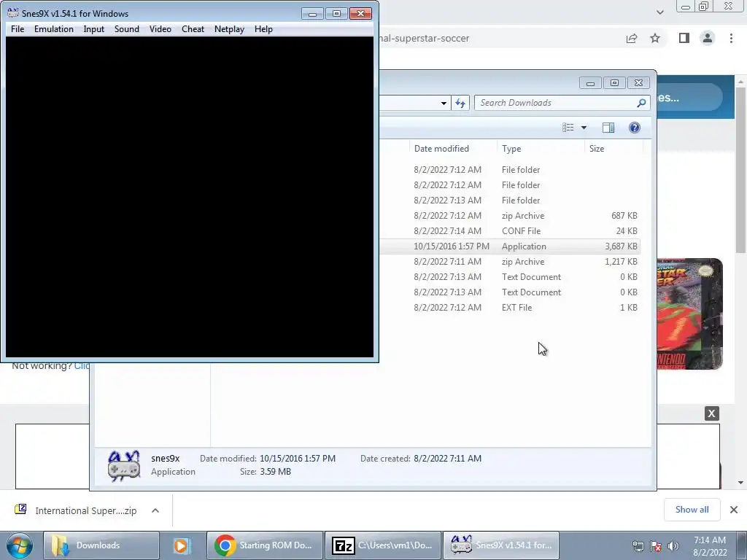This screenshot has width=747, height=560.
Task: Open the Windows Start button
Action: [18, 545]
